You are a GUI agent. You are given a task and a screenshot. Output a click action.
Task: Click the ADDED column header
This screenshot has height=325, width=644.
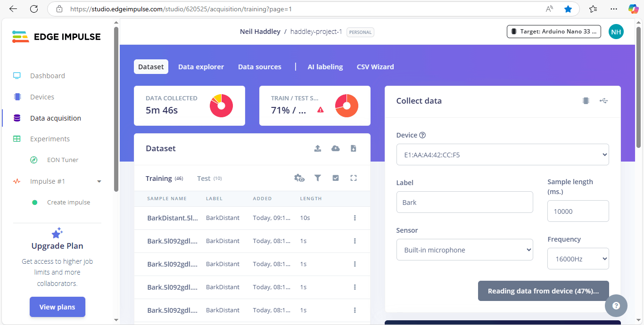pos(262,199)
